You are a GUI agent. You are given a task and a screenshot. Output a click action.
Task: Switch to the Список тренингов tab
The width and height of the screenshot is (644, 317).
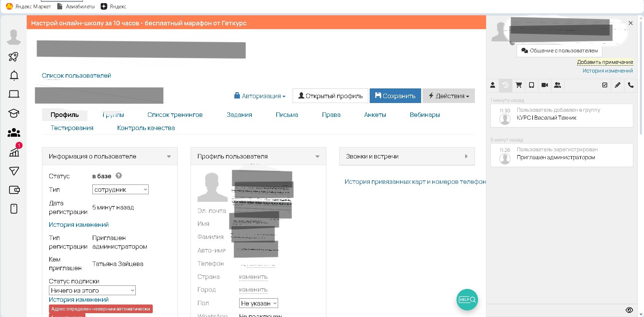pos(175,115)
